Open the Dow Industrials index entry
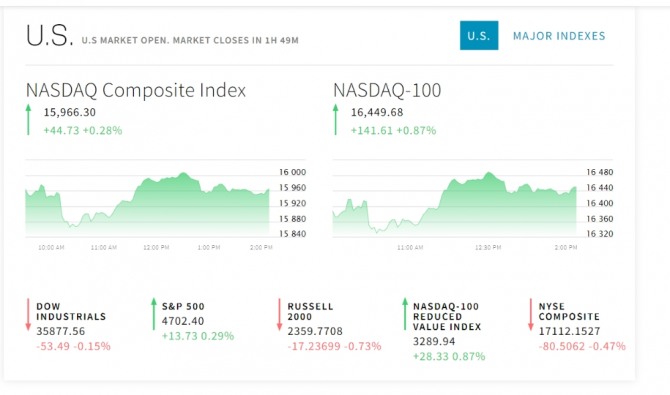This screenshot has height=395, width=670. 71,312
